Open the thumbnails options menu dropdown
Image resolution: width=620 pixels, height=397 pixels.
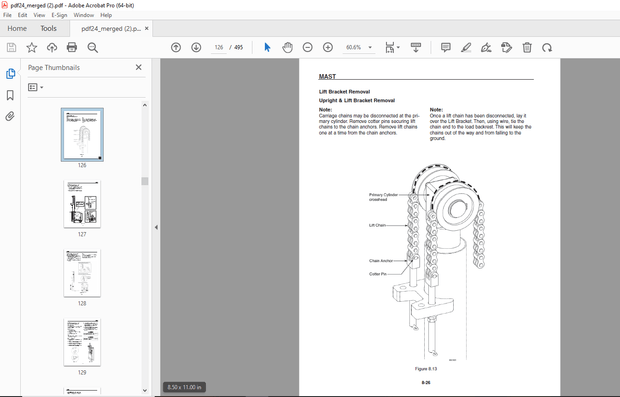point(36,87)
